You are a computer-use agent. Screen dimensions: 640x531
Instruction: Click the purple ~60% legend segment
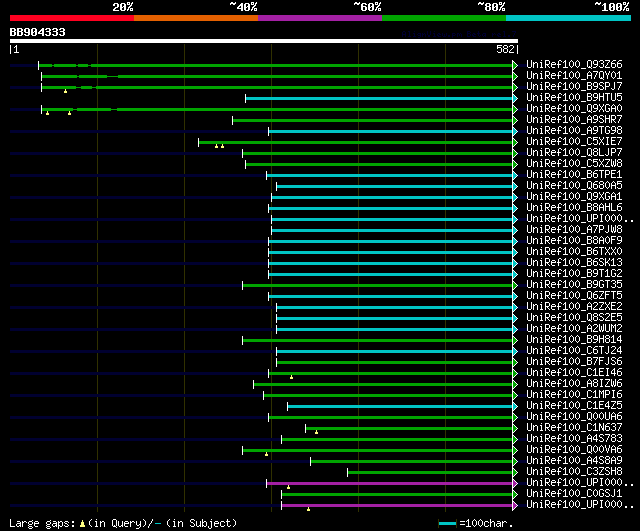[x=320, y=18]
